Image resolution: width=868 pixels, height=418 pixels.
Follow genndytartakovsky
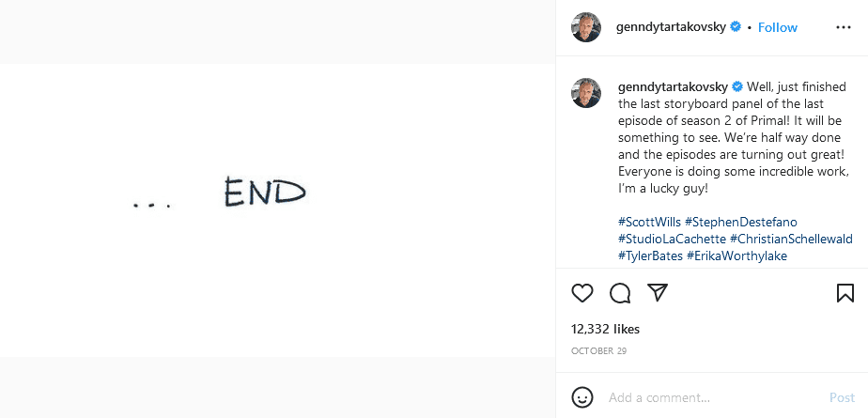pos(777,27)
